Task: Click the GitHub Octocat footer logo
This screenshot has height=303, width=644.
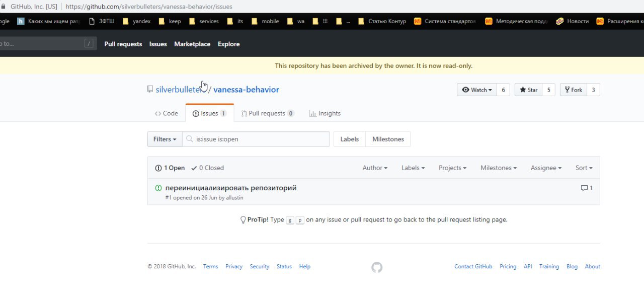Action: pyautogui.click(x=377, y=267)
